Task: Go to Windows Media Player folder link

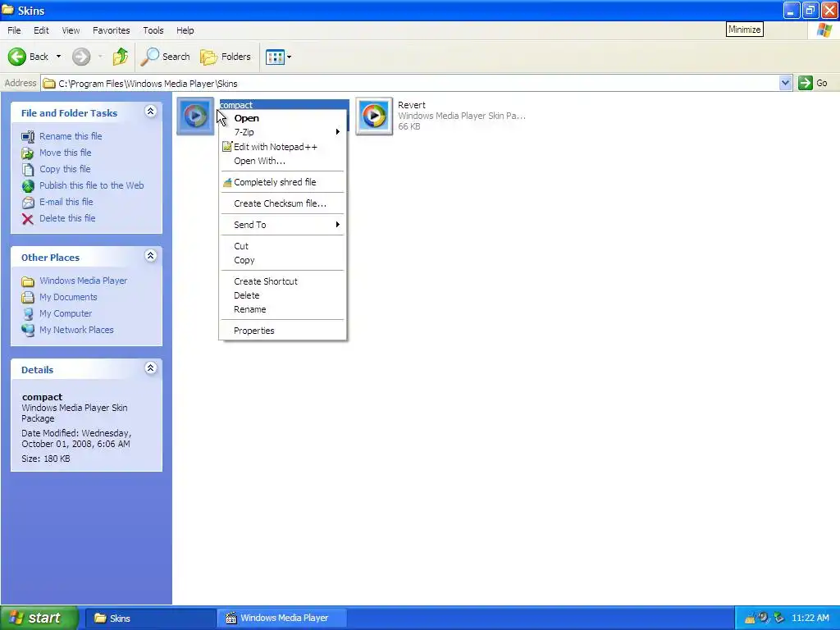Action: (x=83, y=281)
